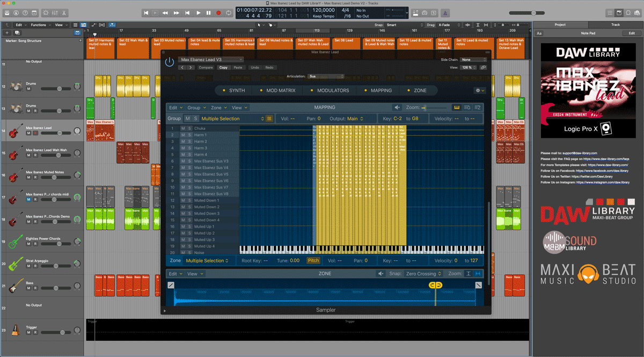Solo the Chuka group

point(189,128)
